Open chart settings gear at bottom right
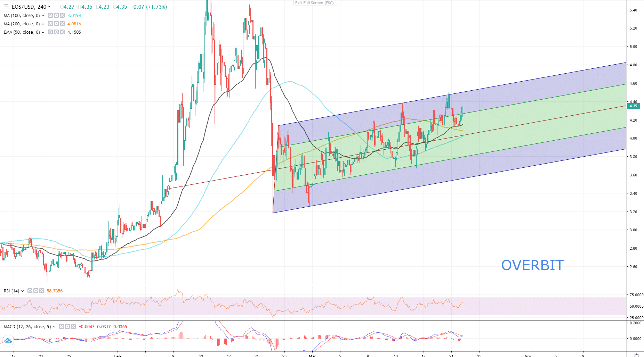This screenshot has height=357, width=644. point(636,355)
